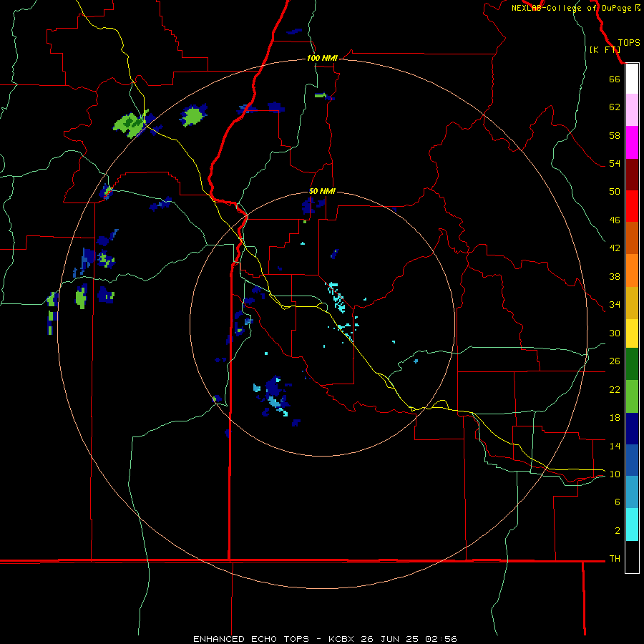This screenshot has width=644, height=644.
Task: Select the dark red maroon legend band
Action: coord(632,174)
